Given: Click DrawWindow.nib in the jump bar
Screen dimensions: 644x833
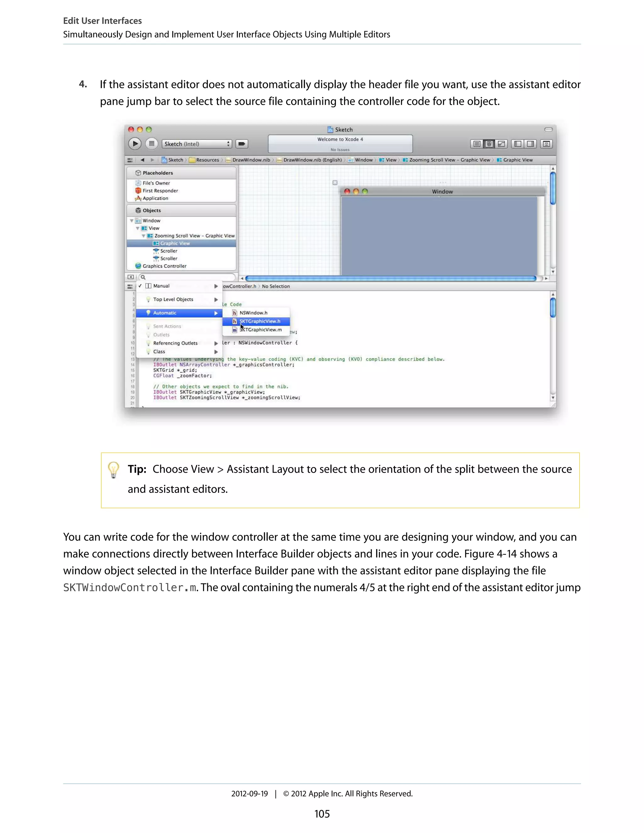Looking at the screenshot, I should (247, 160).
